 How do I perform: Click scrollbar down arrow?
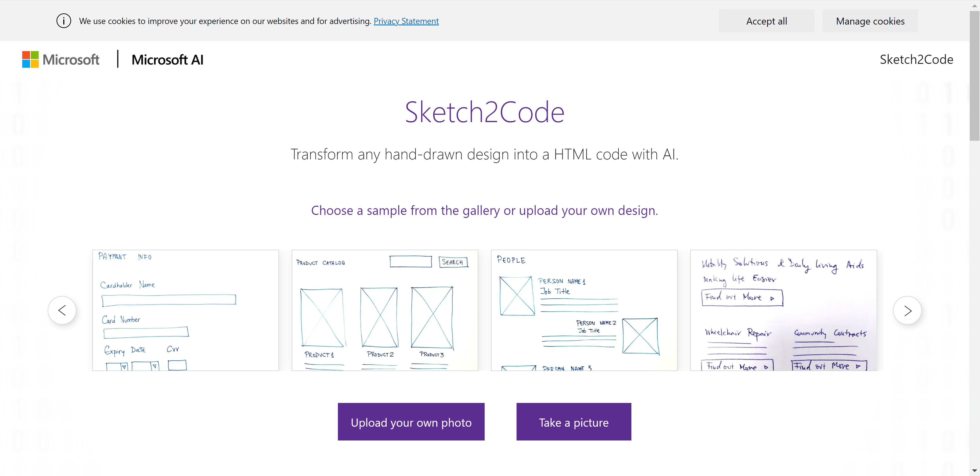[x=974, y=471]
